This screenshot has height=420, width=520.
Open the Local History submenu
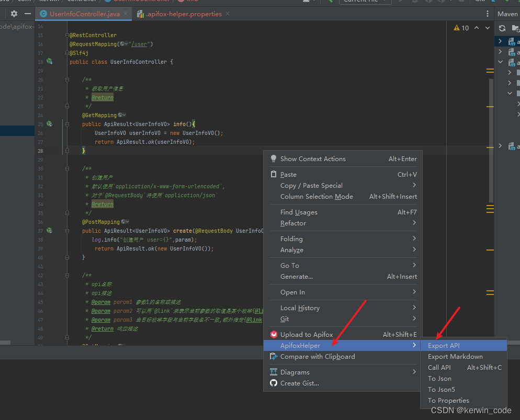coord(343,308)
